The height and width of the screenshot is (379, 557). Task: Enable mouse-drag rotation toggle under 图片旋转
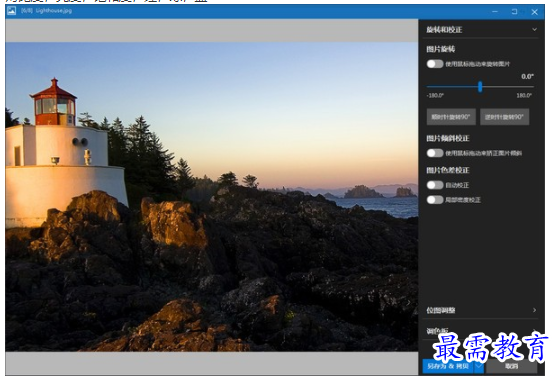435,64
